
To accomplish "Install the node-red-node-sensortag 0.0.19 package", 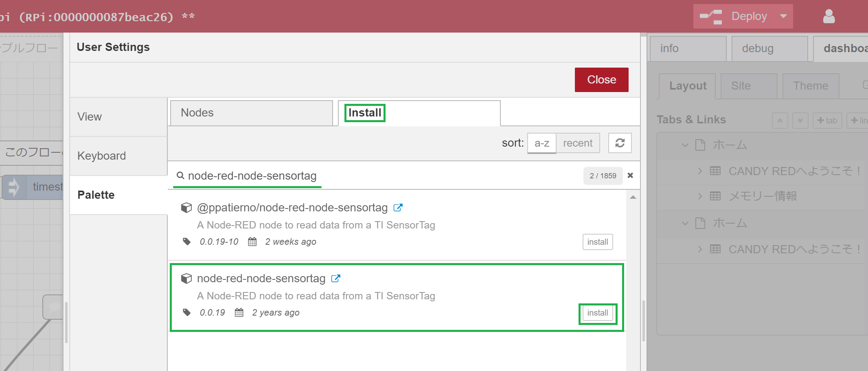I will coord(597,313).
